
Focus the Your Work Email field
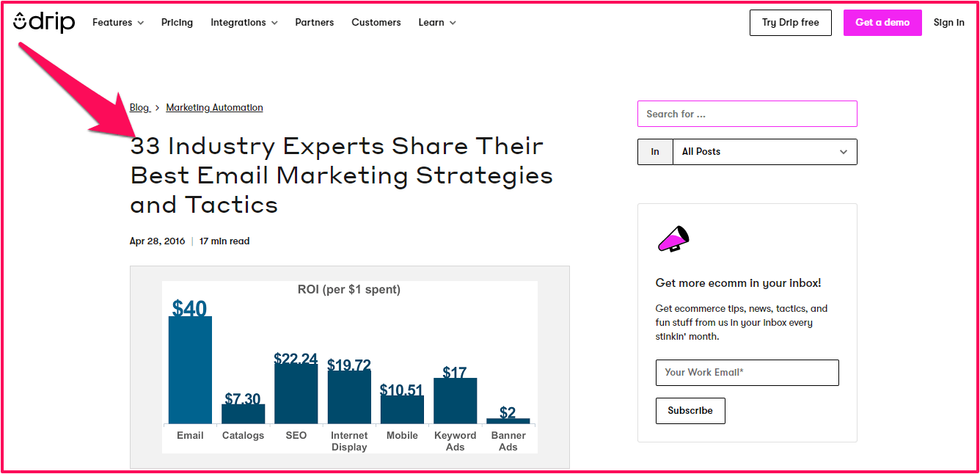point(747,373)
